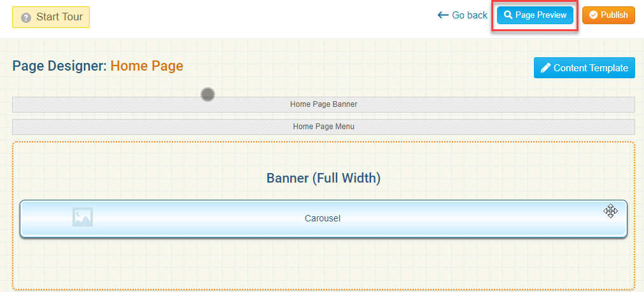The width and height of the screenshot is (644, 292).
Task: Click the Carousel widget label
Action: coord(323,218)
